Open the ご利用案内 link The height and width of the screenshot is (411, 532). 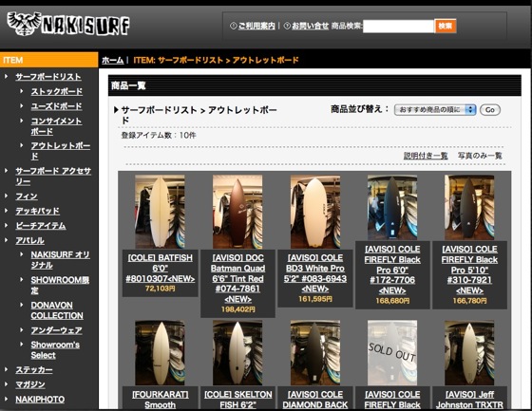coord(256,26)
